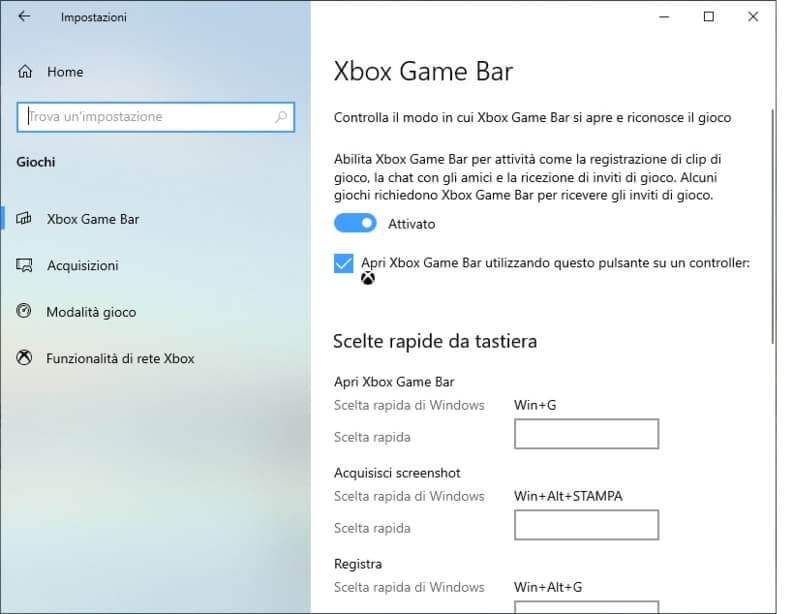The width and height of the screenshot is (793, 614).
Task: Click the Xbox controller button logo
Action: coord(368,278)
